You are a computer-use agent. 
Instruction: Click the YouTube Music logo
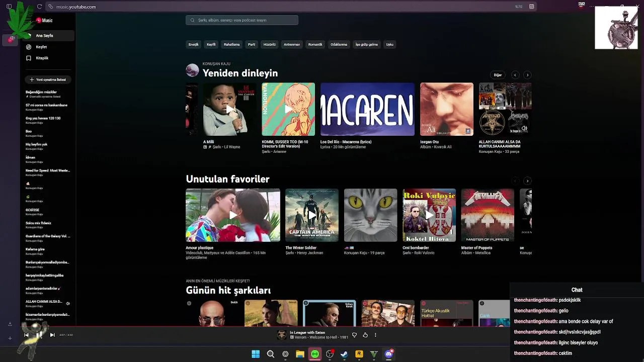point(44,20)
